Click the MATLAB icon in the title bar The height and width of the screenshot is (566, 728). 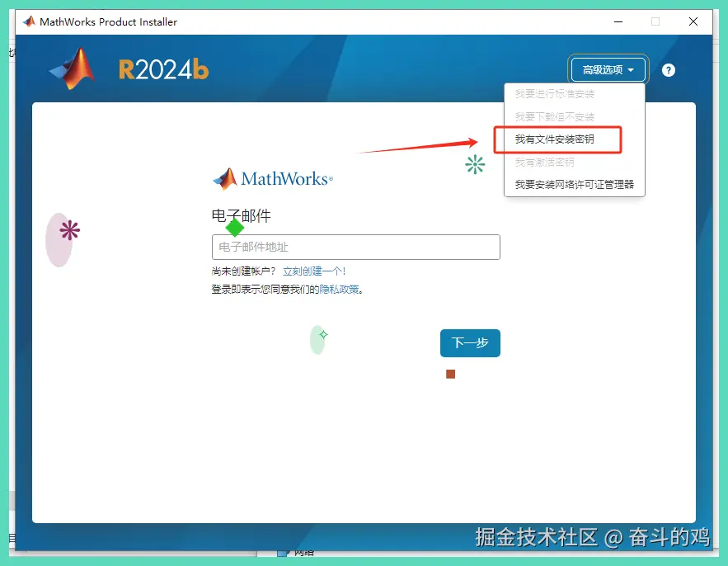[x=29, y=21]
